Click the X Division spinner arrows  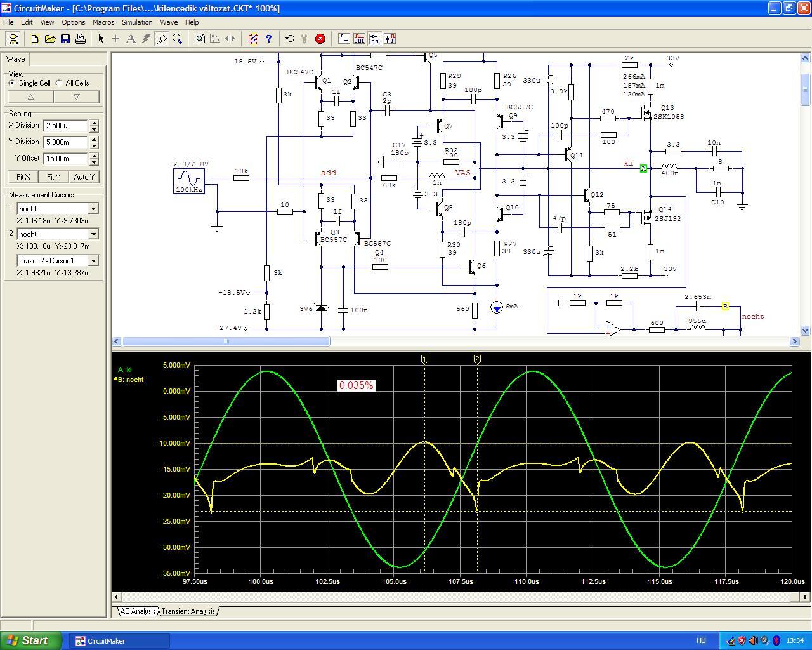coord(94,126)
